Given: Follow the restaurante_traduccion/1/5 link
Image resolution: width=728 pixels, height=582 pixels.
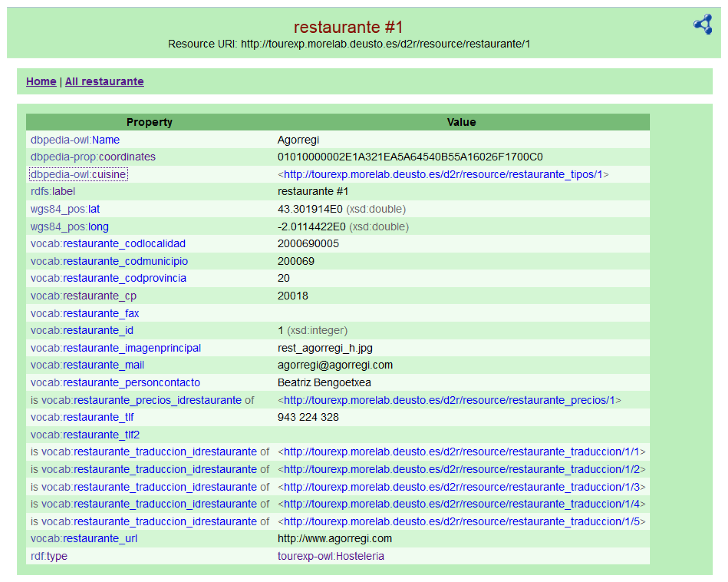Looking at the screenshot, I should (461, 522).
